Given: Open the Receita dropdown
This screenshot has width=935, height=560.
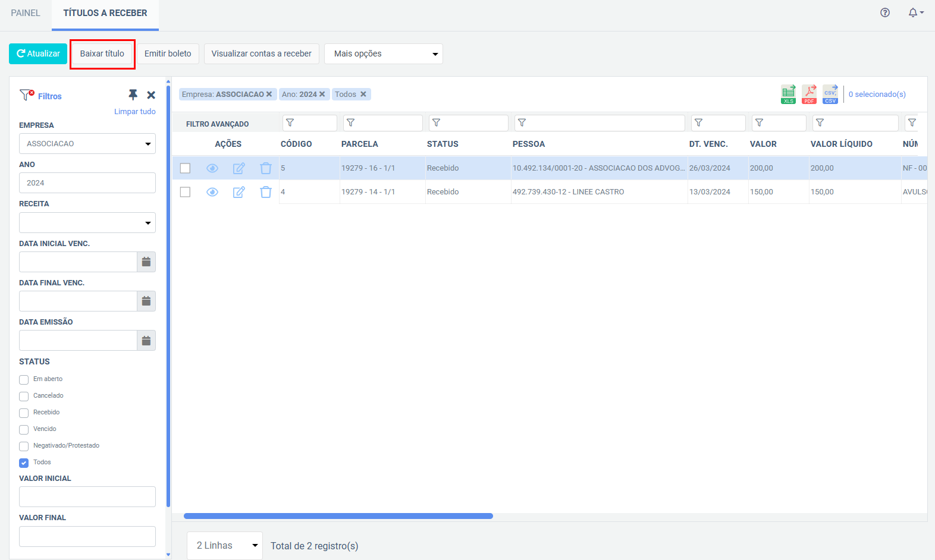Looking at the screenshot, I should 87,223.
